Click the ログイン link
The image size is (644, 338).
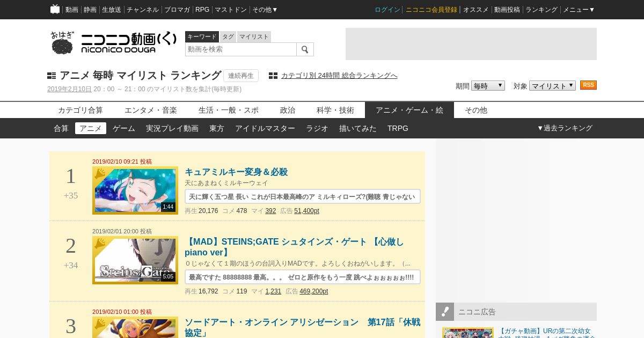pos(387,10)
